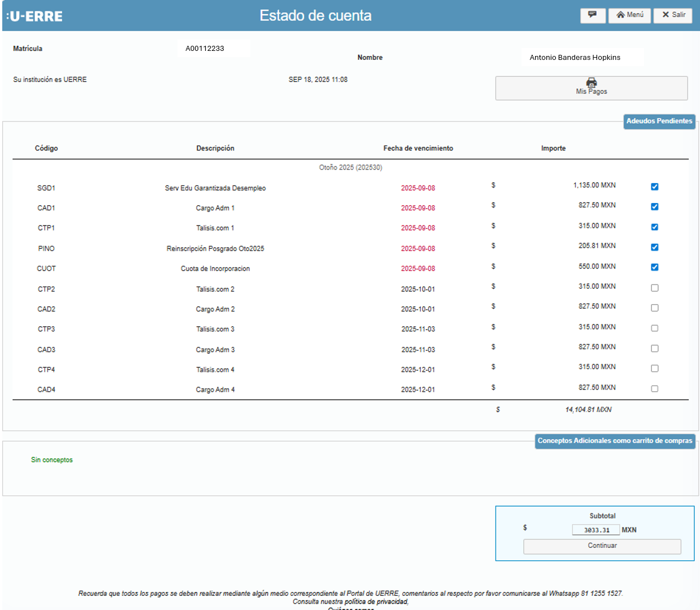The width and height of the screenshot is (700, 610).
Task: Check the CTP2 Talisis.com 2 checkbox
Action: (654, 288)
